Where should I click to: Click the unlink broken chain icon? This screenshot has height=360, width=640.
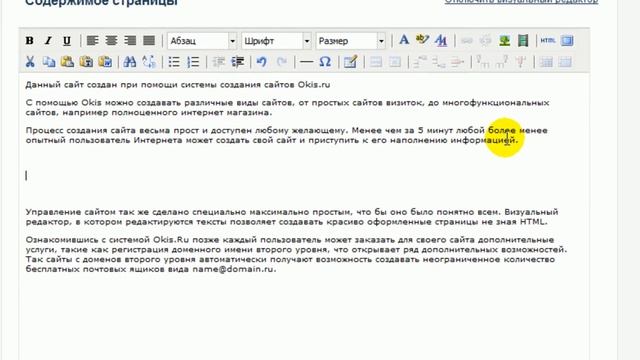[486, 40]
